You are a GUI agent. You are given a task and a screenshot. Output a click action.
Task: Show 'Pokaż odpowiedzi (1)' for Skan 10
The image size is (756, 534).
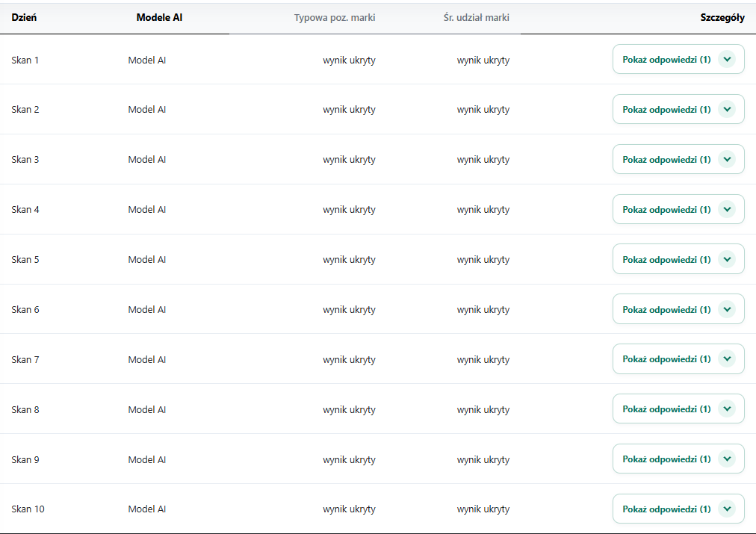678,509
